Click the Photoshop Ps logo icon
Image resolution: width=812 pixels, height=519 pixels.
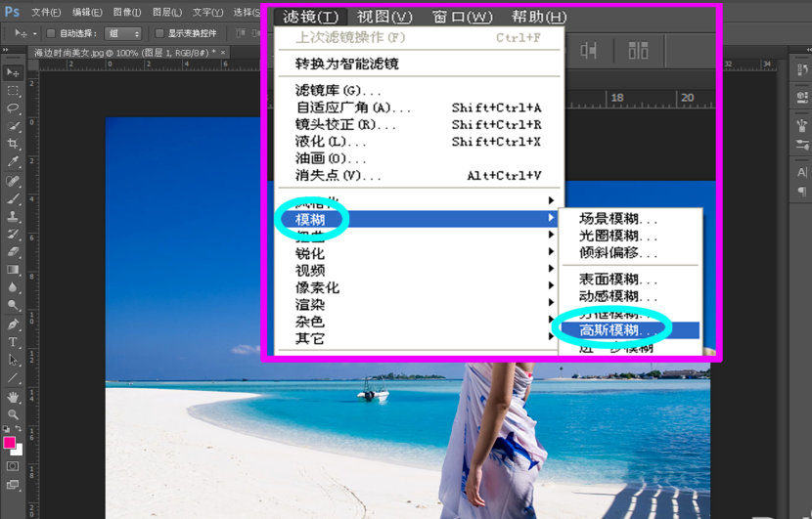(x=12, y=12)
